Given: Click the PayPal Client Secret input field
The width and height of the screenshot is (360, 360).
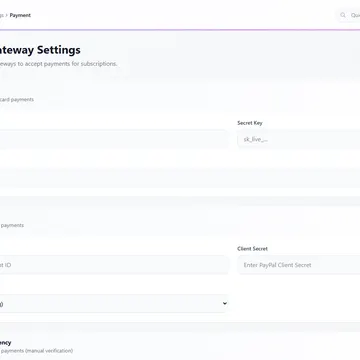Looking at the screenshot, I should [299, 265].
